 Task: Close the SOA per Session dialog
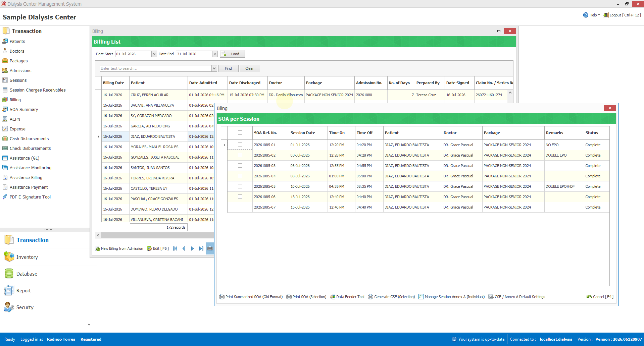(x=610, y=108)
